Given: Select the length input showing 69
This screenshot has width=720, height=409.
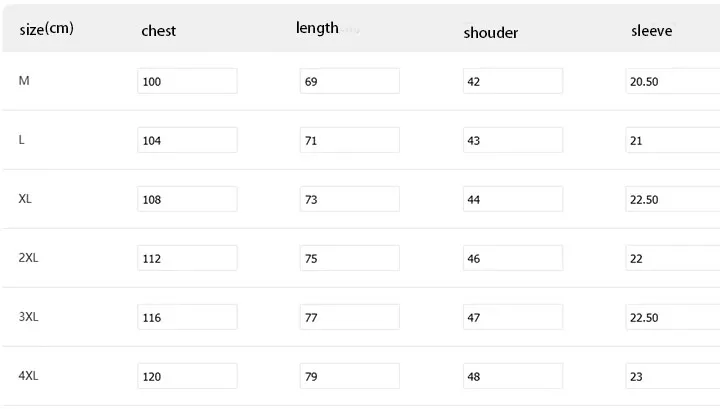Looking at the screenshot, I should tap(349, 81).
